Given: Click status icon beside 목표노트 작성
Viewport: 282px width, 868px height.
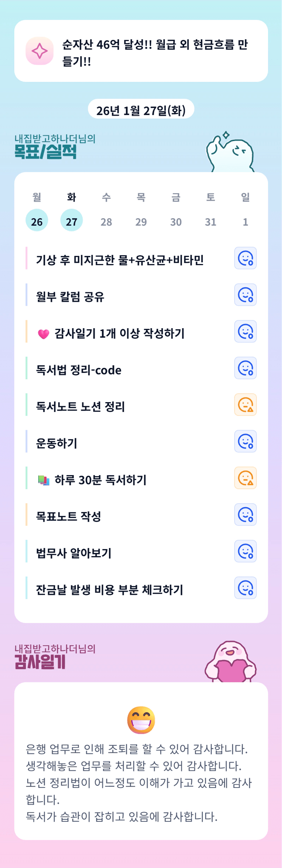Looking at the screenshot, I should (x=245, y=515).
